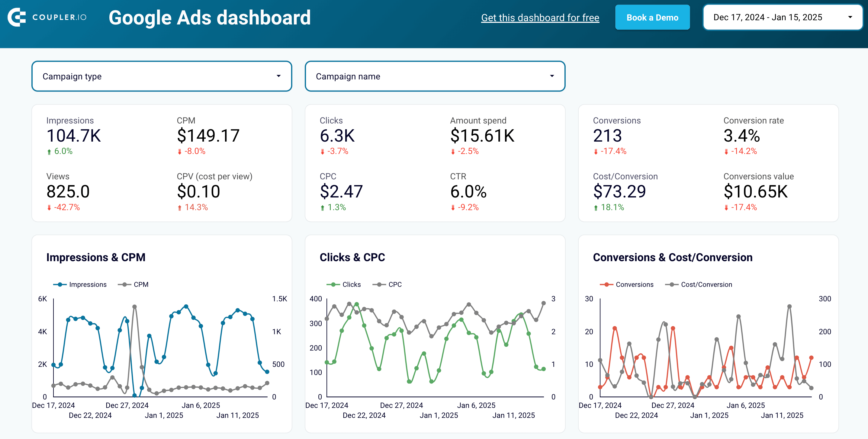Open the Campaign name dropdown
The height and width of the screenshot is (439, 868).
[x=435, y=76]
